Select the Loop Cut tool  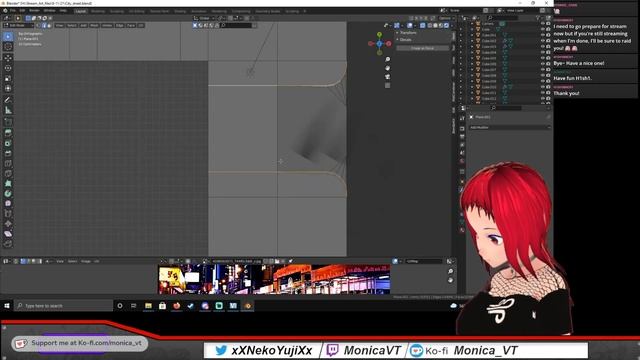coord(8,164)
